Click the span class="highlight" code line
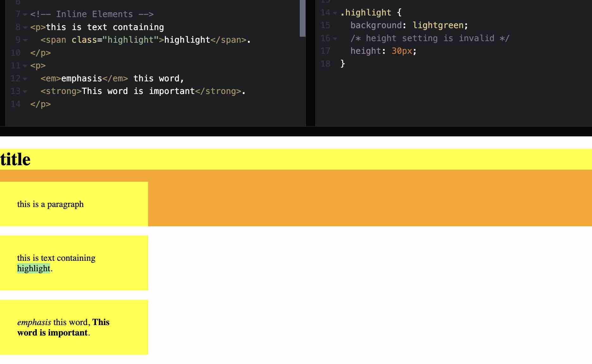The image size is (592, 364). pos(146,40)
